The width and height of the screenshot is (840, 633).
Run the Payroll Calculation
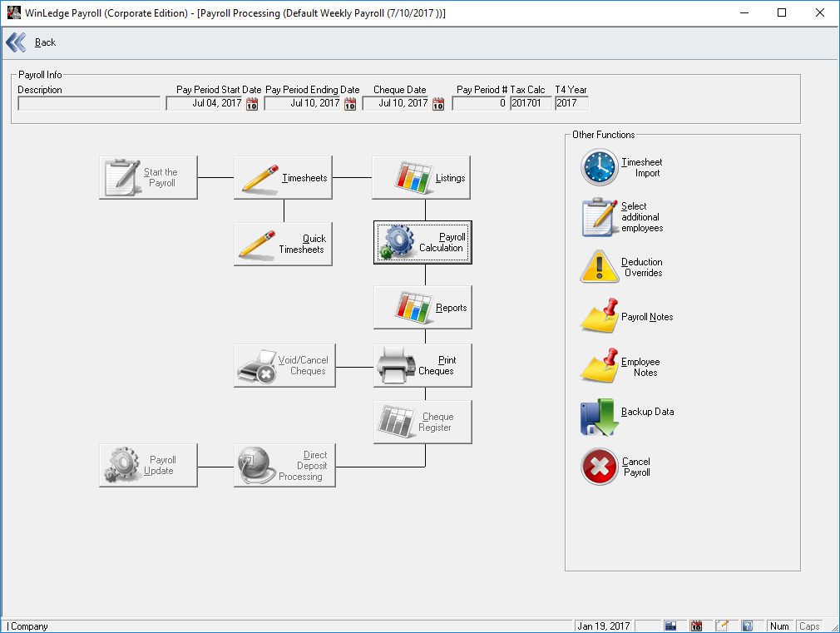coord(421,242)
